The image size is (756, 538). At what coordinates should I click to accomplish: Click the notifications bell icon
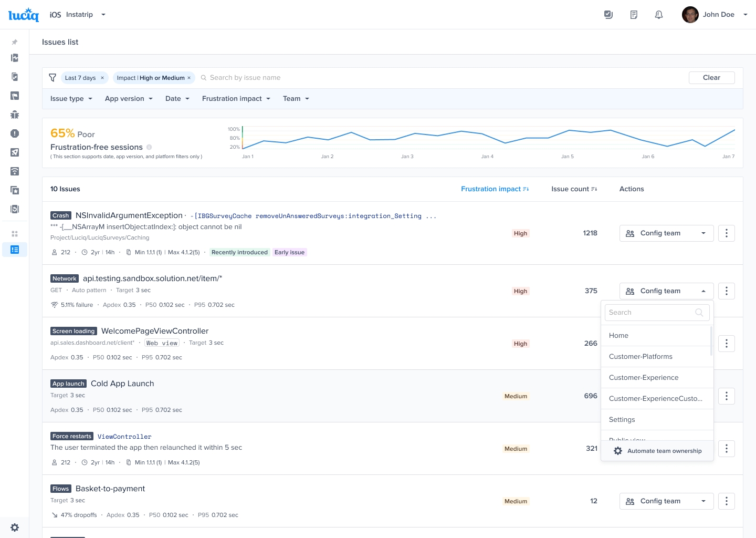tap(659, 15)
